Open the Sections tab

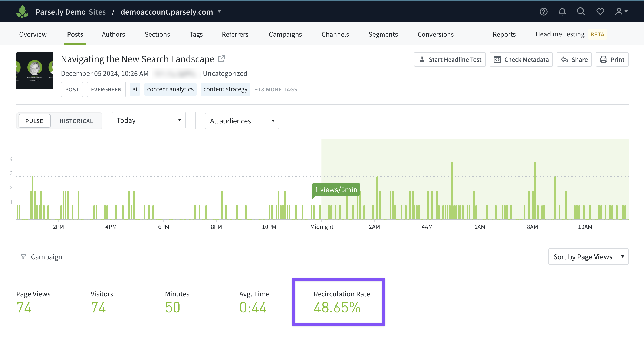click(x=157, y=34)
